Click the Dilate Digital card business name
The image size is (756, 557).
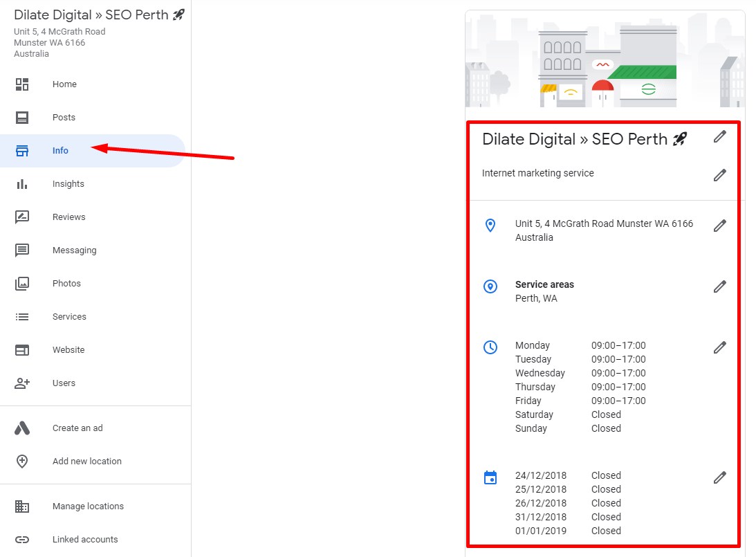[x=584, y=139]
